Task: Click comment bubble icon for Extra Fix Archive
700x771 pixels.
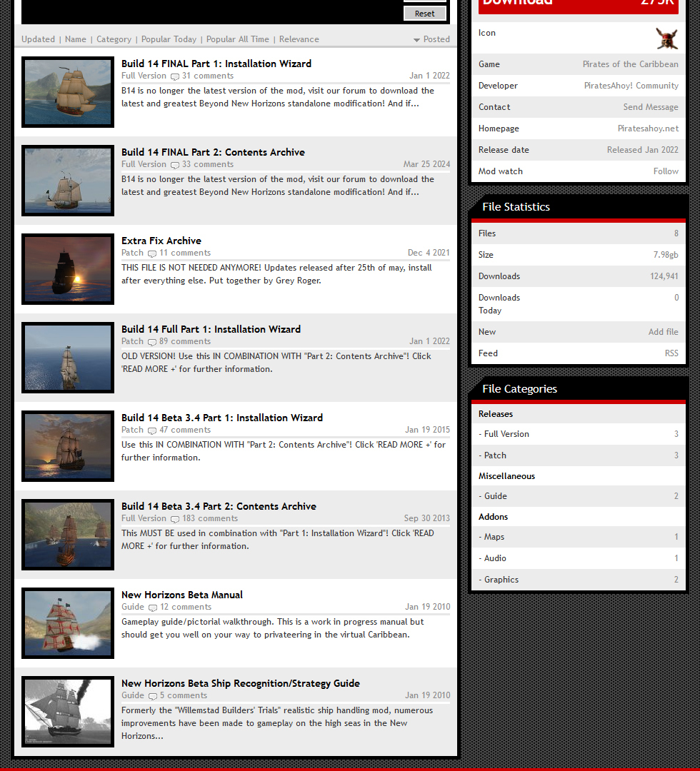Action: (152, 253)
